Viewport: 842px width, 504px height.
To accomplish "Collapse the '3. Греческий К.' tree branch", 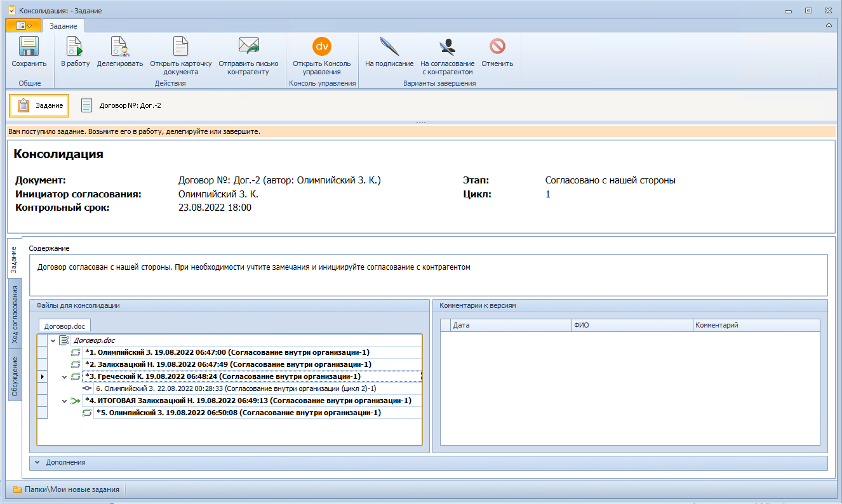I will (64, 376).
